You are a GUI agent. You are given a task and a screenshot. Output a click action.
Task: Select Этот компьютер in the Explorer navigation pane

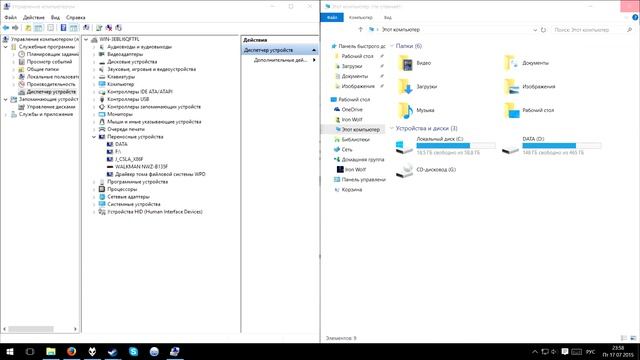click(361, 129)
